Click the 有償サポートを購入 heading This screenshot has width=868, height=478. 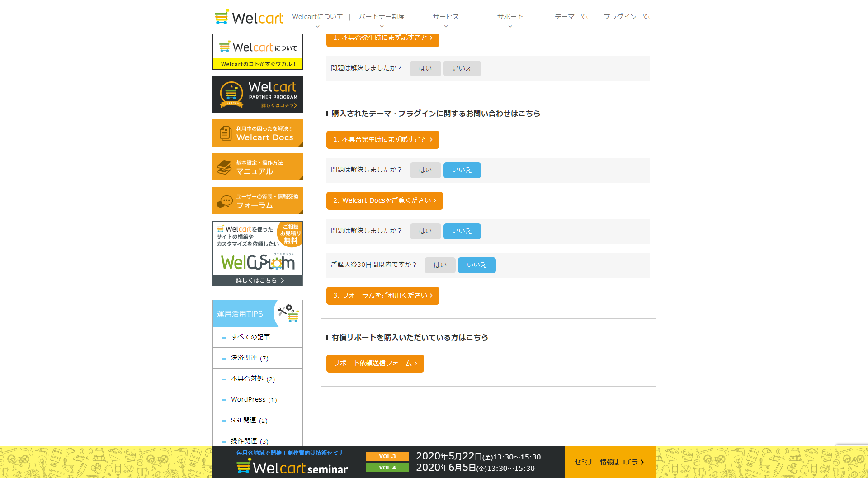pos(410,337)
